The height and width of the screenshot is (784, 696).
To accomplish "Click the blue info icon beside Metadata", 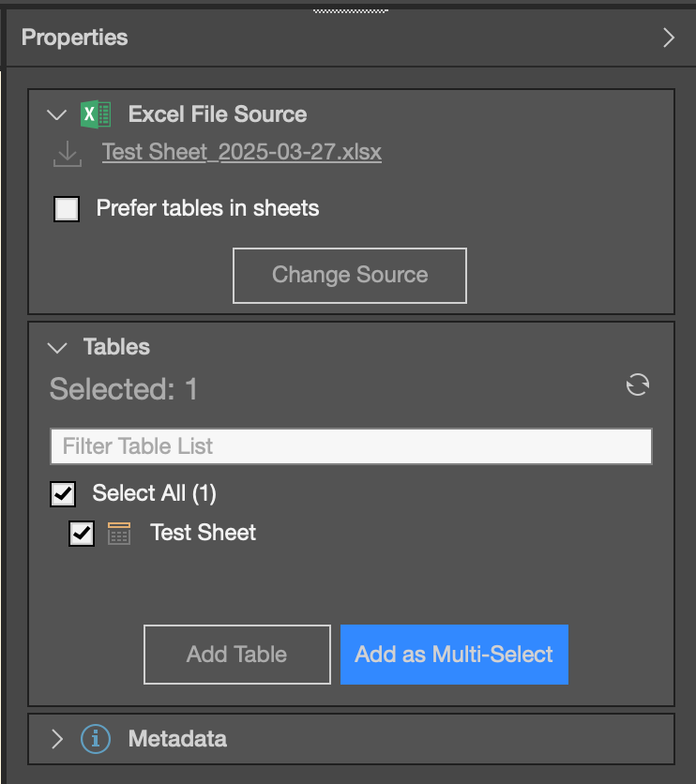I will point(96,739).
